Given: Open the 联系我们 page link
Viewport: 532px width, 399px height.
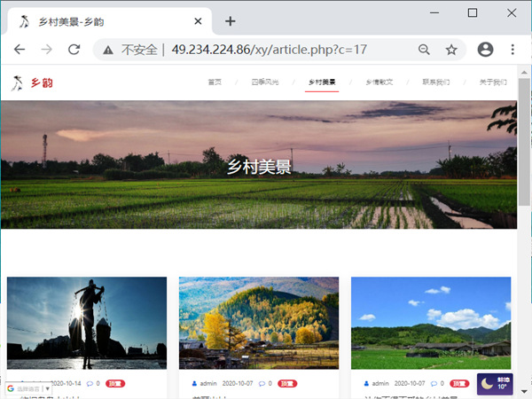Looking at the screenshot, I should (435, 82).
